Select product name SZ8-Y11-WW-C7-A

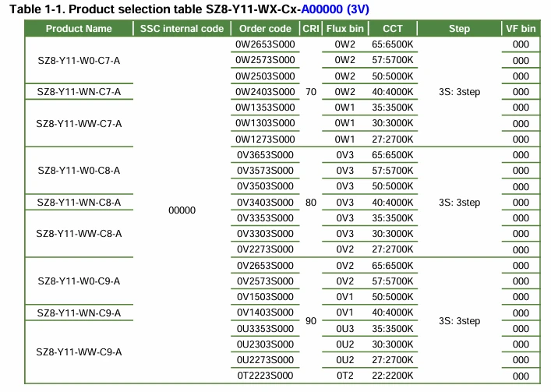(79, 124)
